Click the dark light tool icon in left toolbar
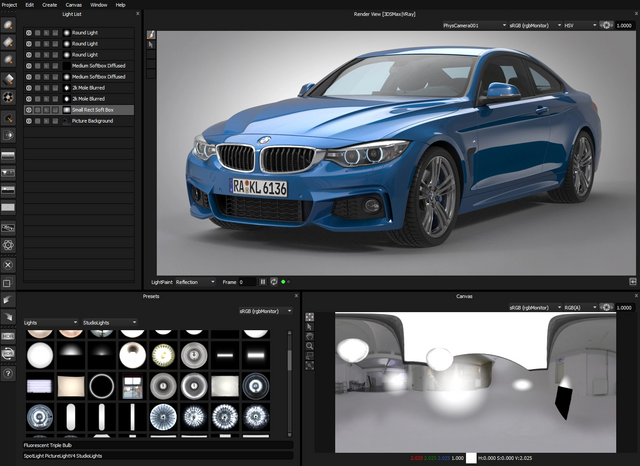The width and height of the screenshot is (640, 466). (x=8, y=118)
